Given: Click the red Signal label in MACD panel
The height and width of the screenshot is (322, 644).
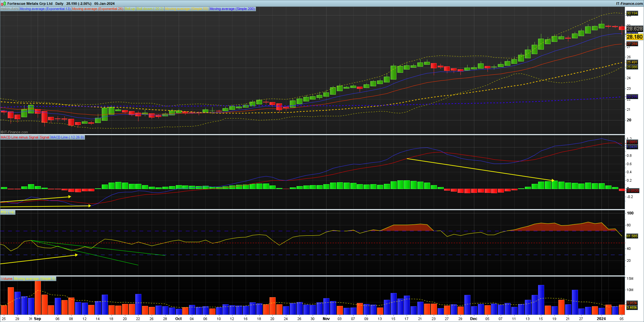Looking at the screenshot, I should tap(44, 137).
